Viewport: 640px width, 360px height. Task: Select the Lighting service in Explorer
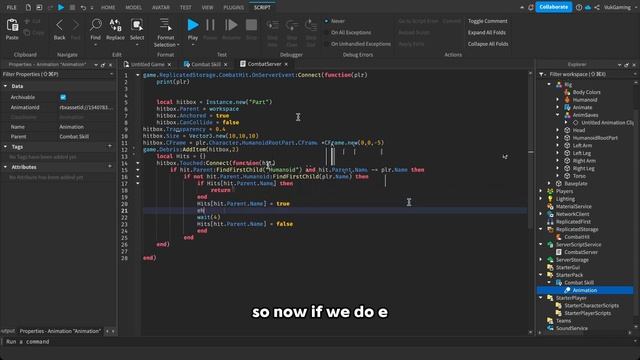[x=565, y=199]
